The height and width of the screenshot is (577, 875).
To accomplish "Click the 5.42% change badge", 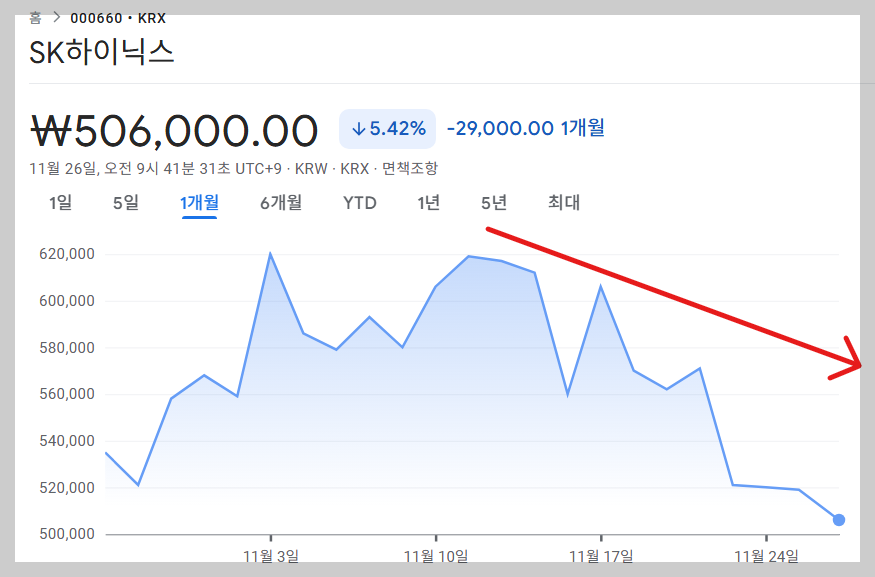I will click(x=387, y=129).
